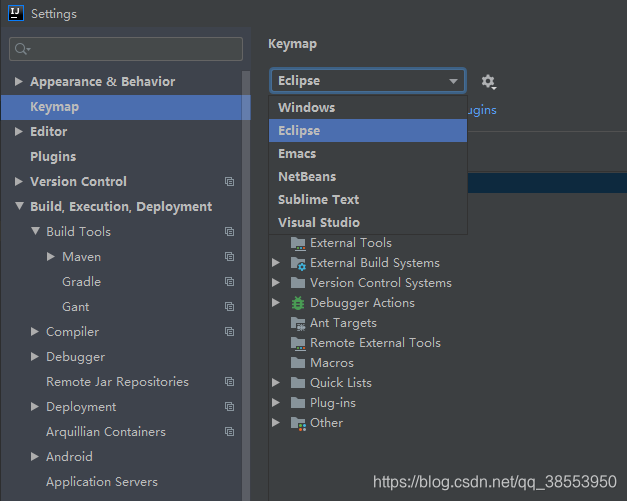Open Remote Jar Repositories page
627x501 pixels.
[117, 382]
